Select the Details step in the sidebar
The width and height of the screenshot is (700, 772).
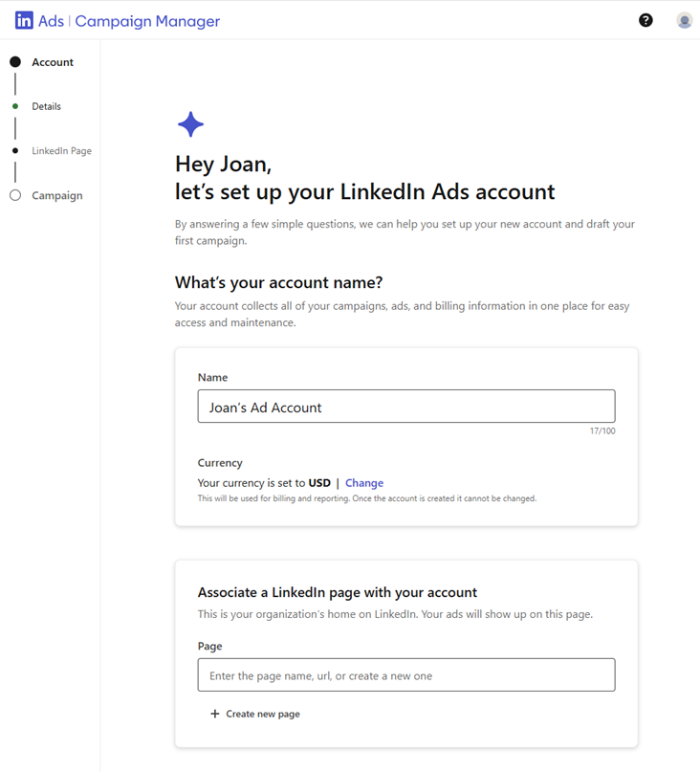45,106
